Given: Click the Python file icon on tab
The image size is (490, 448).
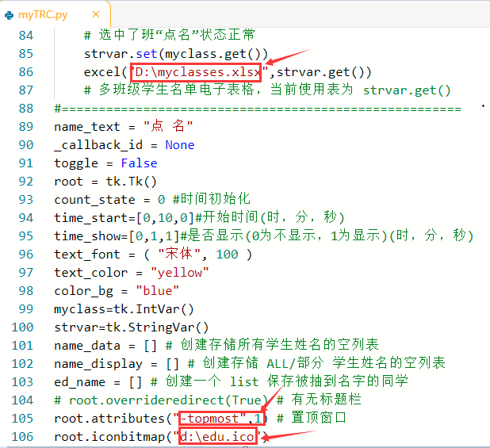Looking at the screenshot, I should pos(10,15).
